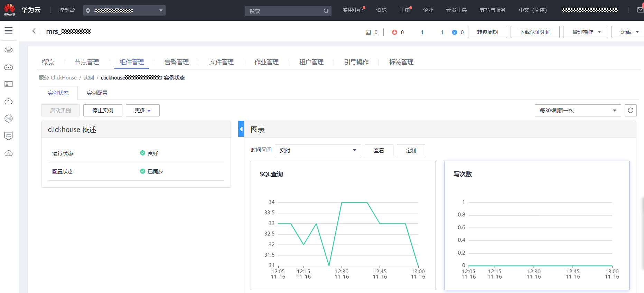The image size is (644, 293).
Task: Open the cloud upload sidebar icon
Action: coord(9,153)
